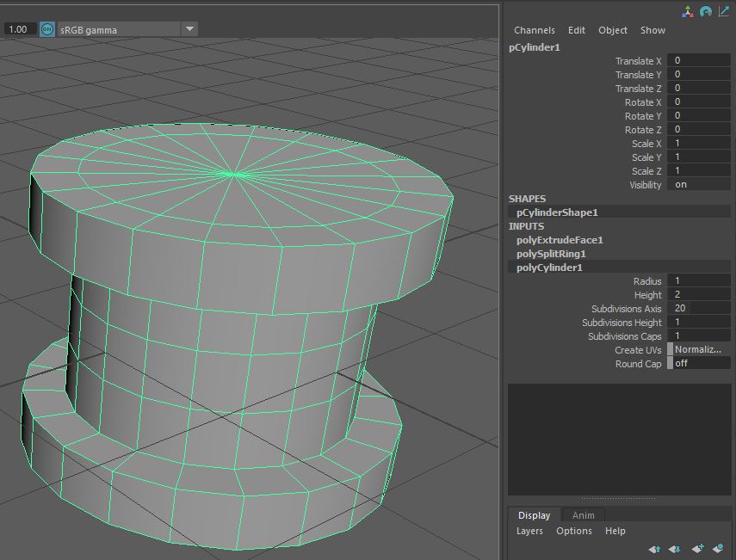
Task: Switch to the Anim layer tab
Action: point(583,515)
